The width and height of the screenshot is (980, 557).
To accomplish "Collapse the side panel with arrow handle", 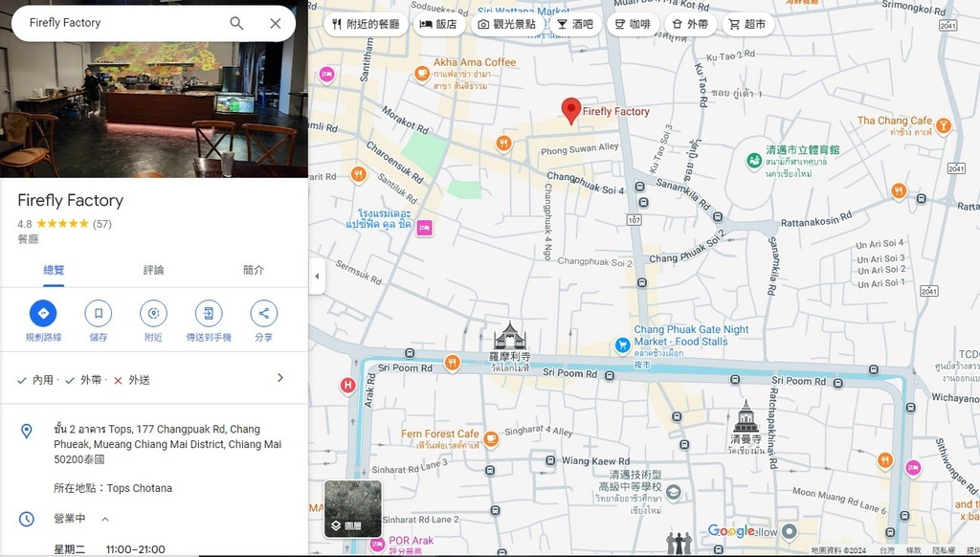I will 317,276.
